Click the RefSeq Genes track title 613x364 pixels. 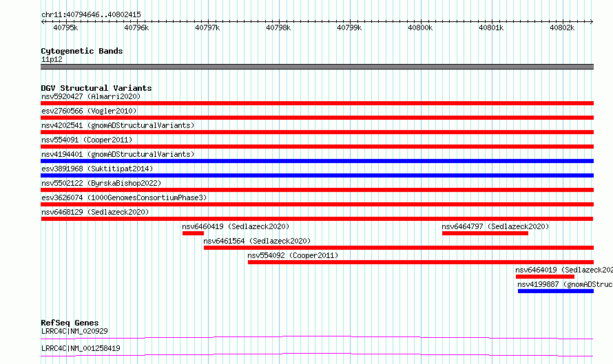click(70, 323)
